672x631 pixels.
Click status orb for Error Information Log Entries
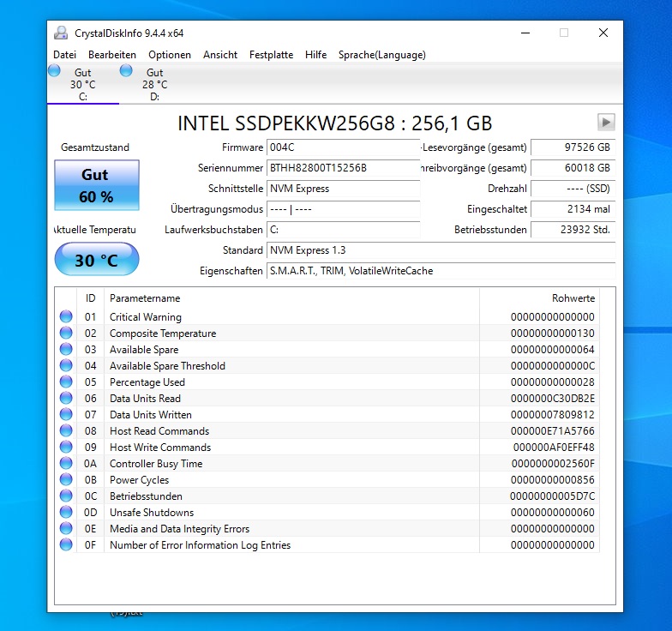[x=66, y=544]
